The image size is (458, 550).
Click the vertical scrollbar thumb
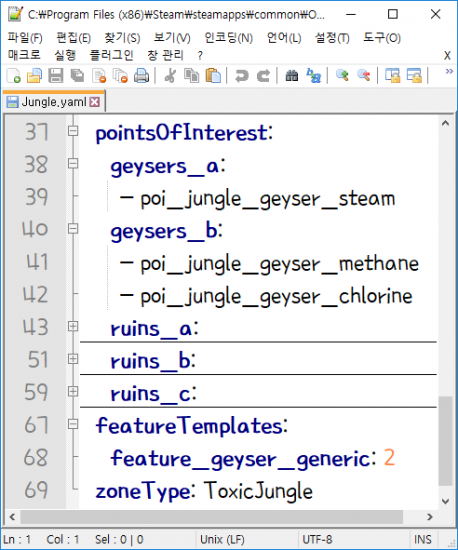pyautogui.click(x=445, y=441)
